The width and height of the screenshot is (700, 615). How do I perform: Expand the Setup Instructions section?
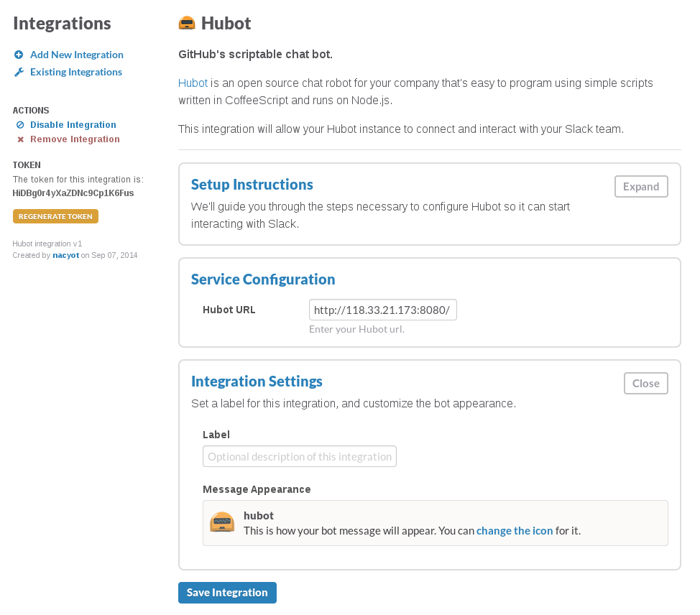click(641, 187)
